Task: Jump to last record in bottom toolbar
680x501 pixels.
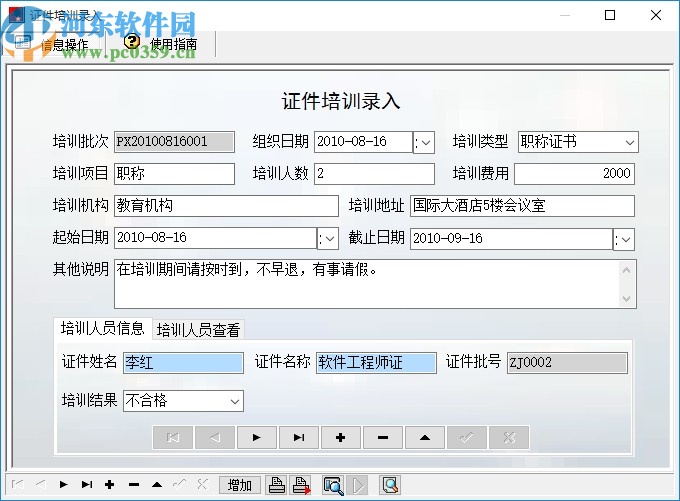Action: 87,484
